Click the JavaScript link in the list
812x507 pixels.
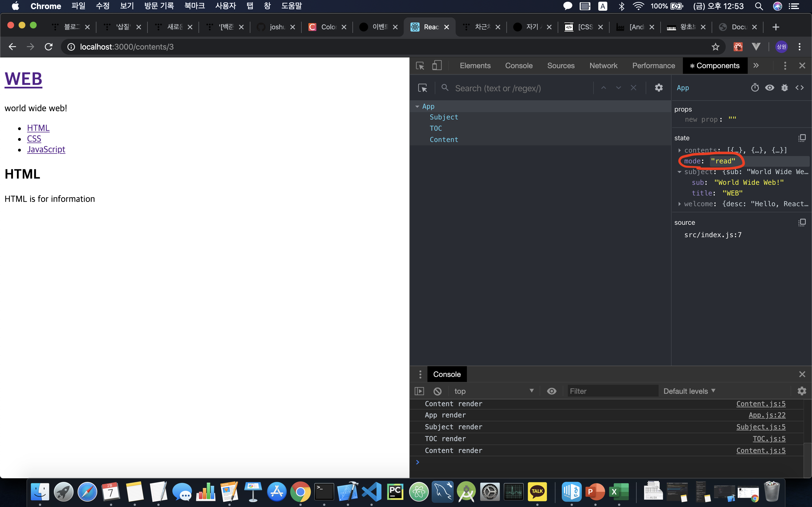pos(46,149)
